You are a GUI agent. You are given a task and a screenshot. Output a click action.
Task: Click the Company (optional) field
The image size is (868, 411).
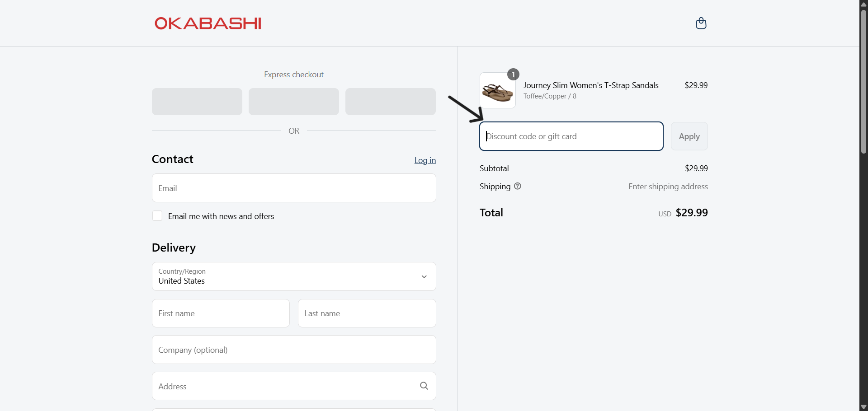click(294, 350)
